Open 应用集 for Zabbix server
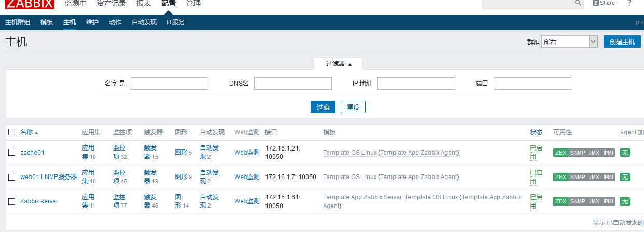The height and width of the screenshot is (232, 644). click(89, 201)
